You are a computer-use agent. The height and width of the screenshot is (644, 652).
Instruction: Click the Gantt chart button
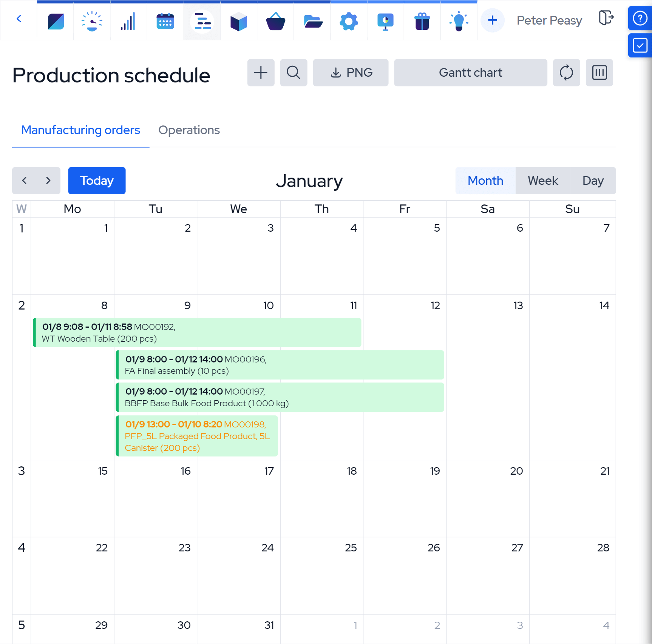470,73
